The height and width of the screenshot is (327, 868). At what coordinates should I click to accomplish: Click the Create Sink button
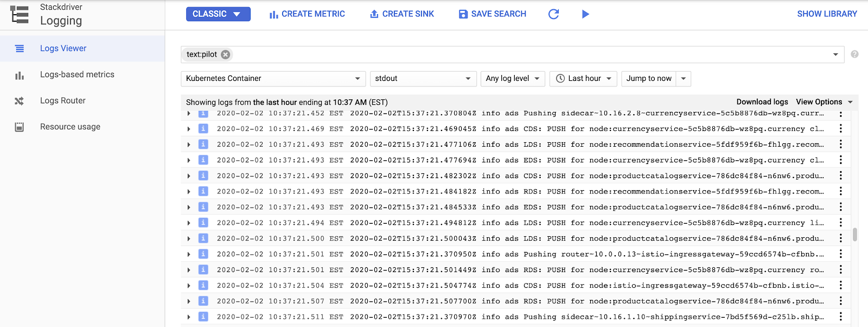coord(402,14)
